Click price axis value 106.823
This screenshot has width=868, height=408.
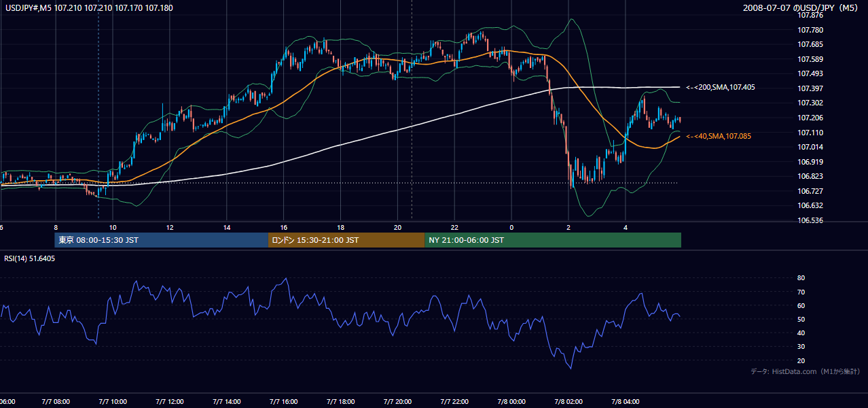(x=810, y=176)
